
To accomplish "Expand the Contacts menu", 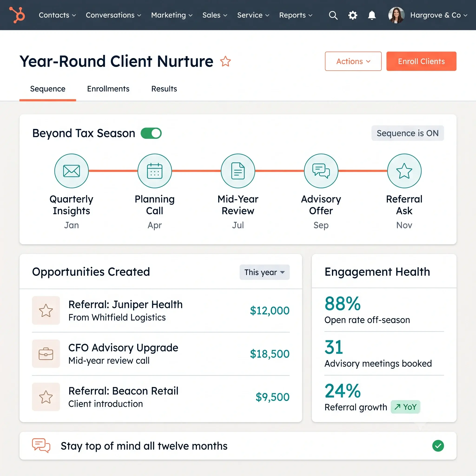I will point(57,15).
